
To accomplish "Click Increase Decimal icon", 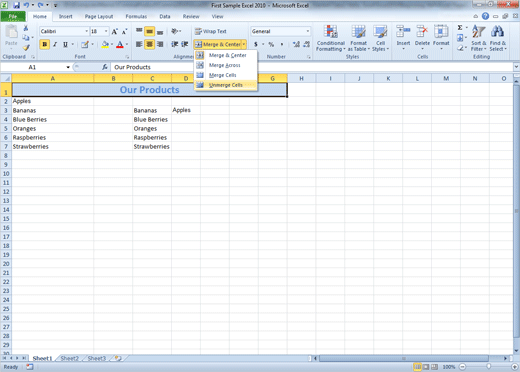I will (x=296, y=44).
